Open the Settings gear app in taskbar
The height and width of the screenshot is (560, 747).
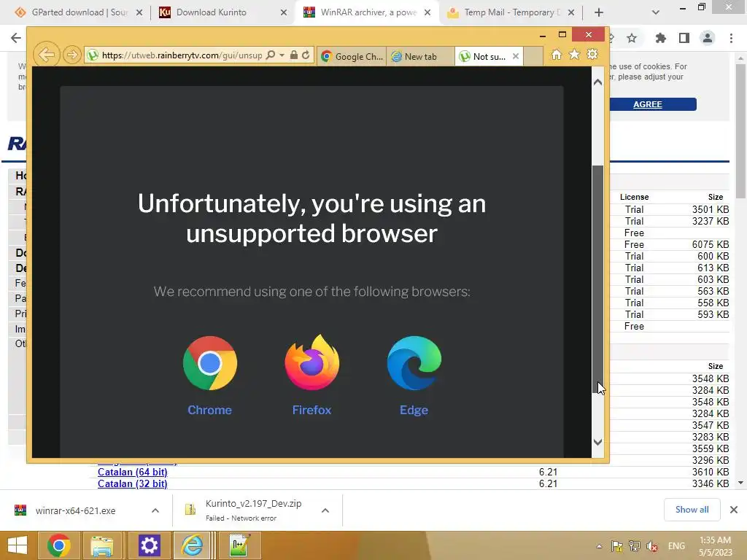click(x=149, y=545)
